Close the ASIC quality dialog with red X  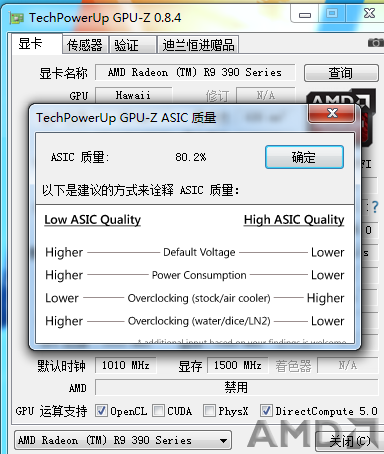[x=332, y=113]
